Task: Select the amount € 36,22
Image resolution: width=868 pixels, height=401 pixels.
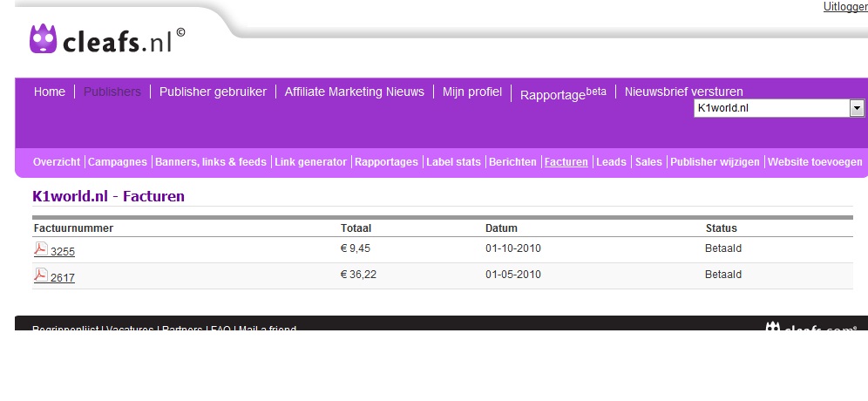Action: pos(358,275)
